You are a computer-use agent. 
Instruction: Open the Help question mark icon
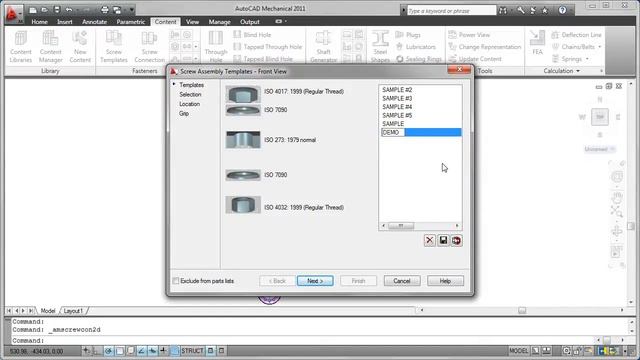pos(562,10)
